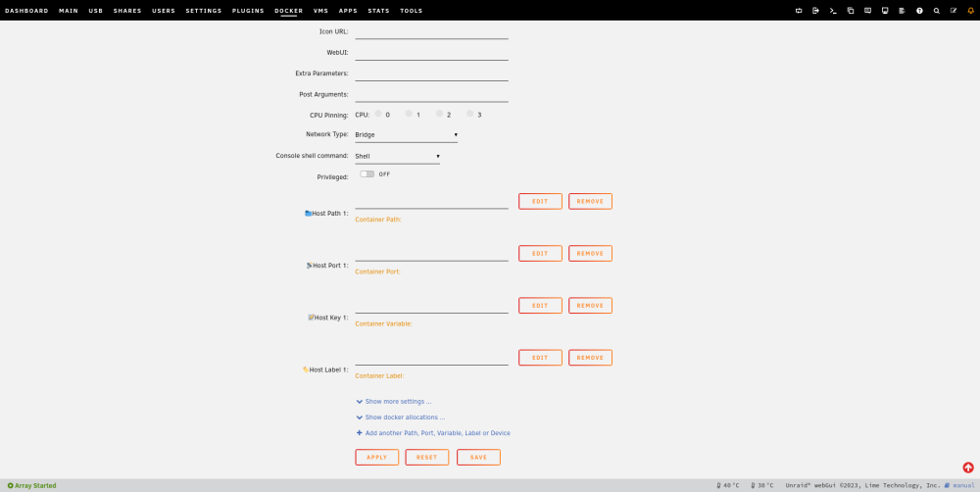Viewport: 980px width, 492px height.
Task: Open the search magnifier icon
Action: 936,11
